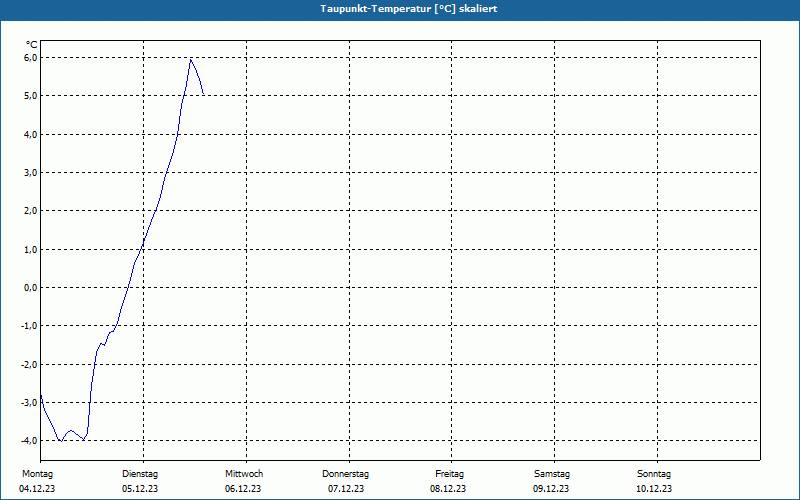Click the 6,0 y-axis value

31,58
